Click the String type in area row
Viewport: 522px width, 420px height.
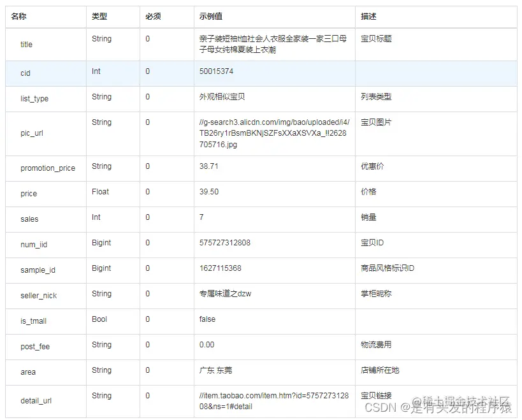101,370
